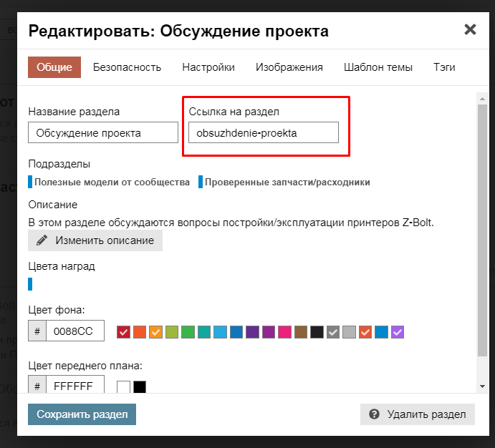Save with Сохранить раздел button
495x448 pixels.
pos(82,414)
